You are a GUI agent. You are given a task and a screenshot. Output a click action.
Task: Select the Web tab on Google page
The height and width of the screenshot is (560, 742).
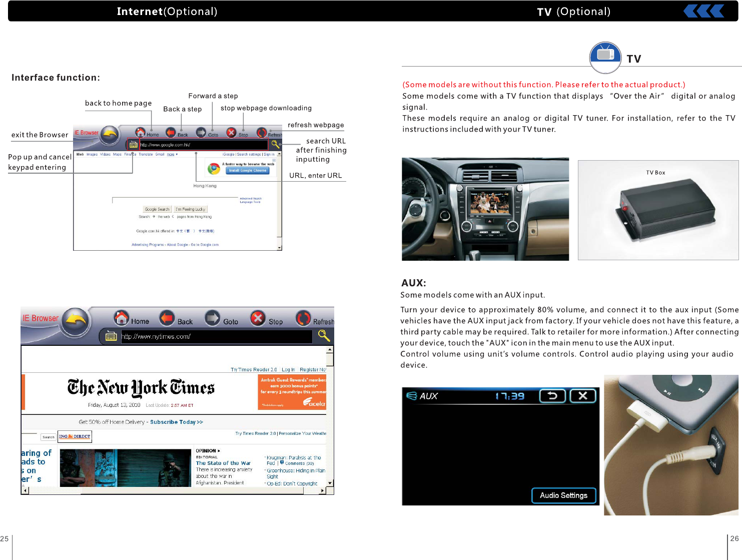(x=80, y=155)
